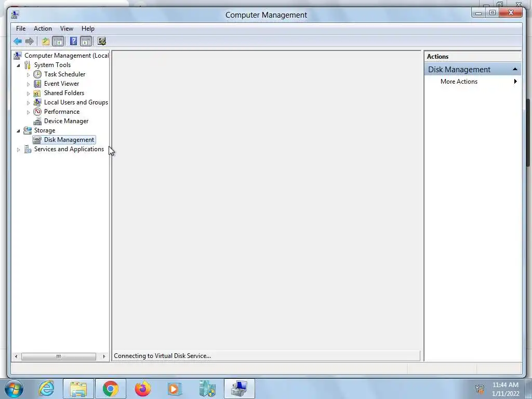Expand the Event Viewer node

(28, 84)
